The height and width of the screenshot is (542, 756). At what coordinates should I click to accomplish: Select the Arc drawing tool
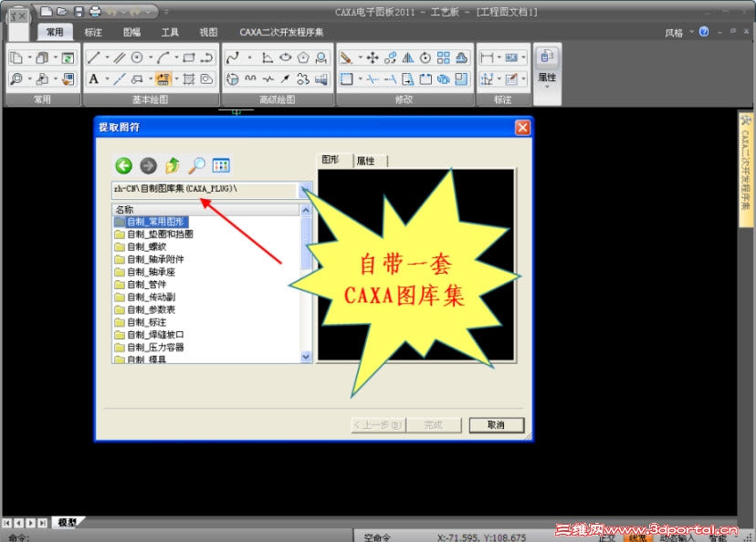pos(163,57)
